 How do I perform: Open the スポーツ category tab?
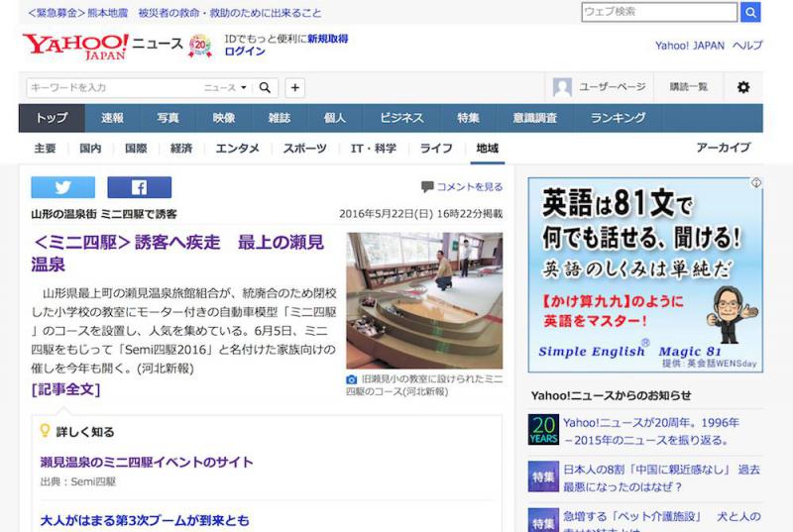click(304, 149)
